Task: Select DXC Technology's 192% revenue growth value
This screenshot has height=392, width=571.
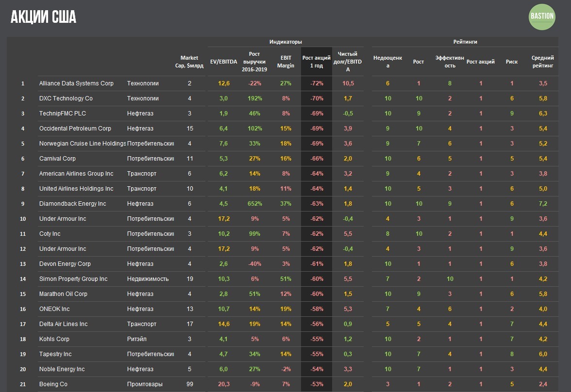Action: pyautogui.click(x=254, y=98)
